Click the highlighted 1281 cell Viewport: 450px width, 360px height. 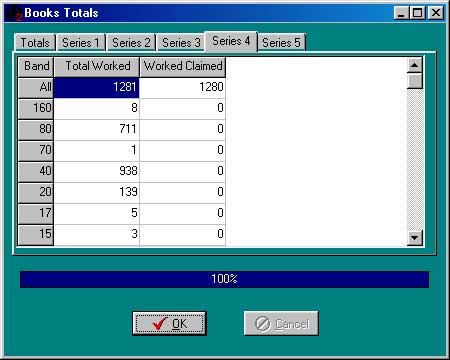(x=97, y=88)
